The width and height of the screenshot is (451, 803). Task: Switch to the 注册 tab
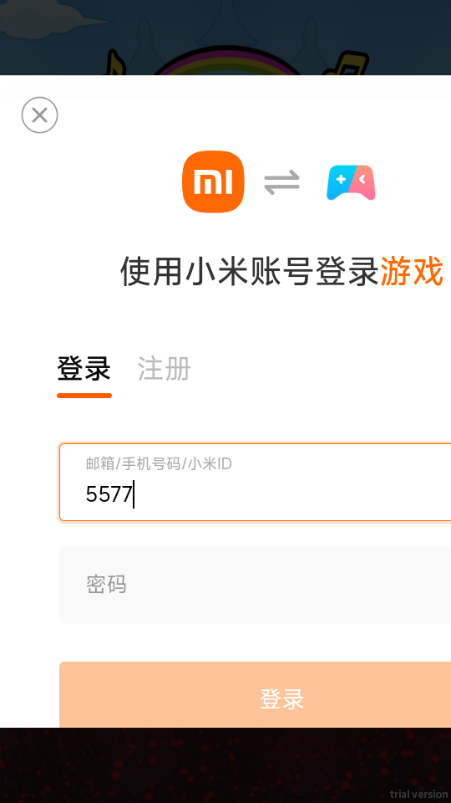[164, 369]
